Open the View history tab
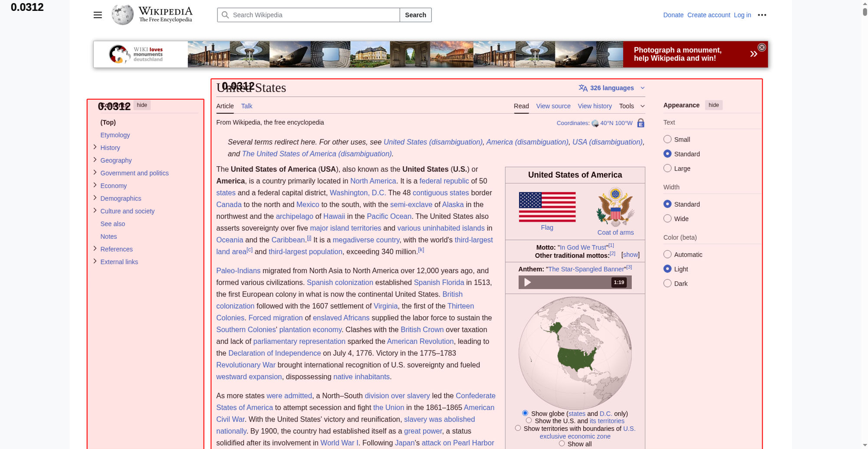 [x=595, y=106]
